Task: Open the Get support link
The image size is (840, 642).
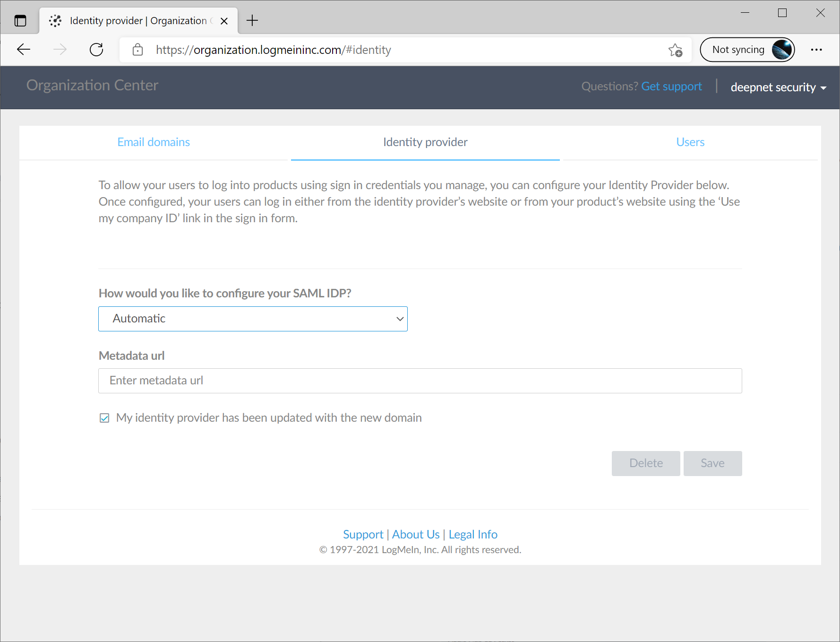Action: coord(671,87)
